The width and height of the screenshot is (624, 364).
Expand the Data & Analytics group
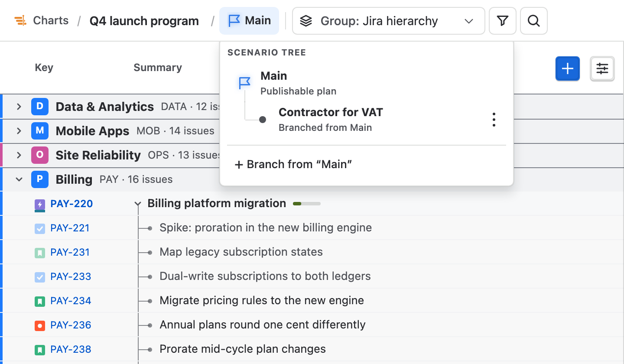[19, 107]
